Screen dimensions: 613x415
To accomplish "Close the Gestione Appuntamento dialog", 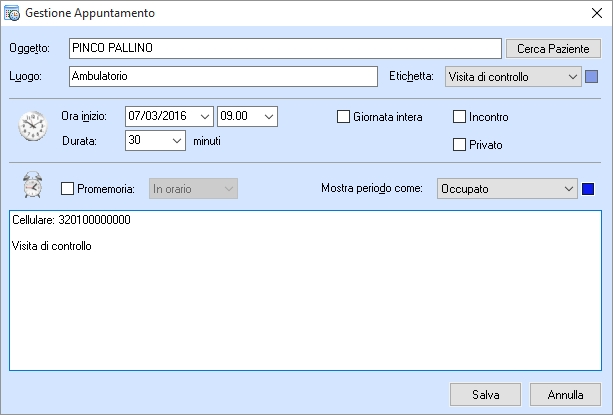I will coord(597,13).
